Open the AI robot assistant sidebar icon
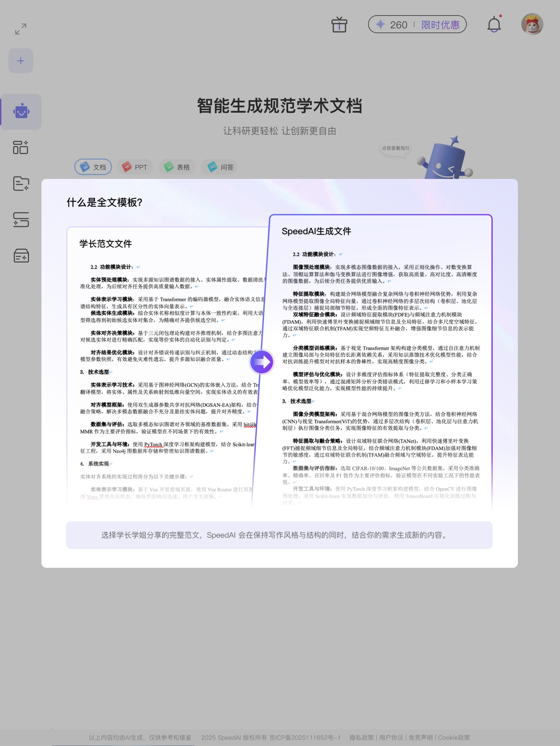This screenshot has width=560, height=746. click(21, 112)
